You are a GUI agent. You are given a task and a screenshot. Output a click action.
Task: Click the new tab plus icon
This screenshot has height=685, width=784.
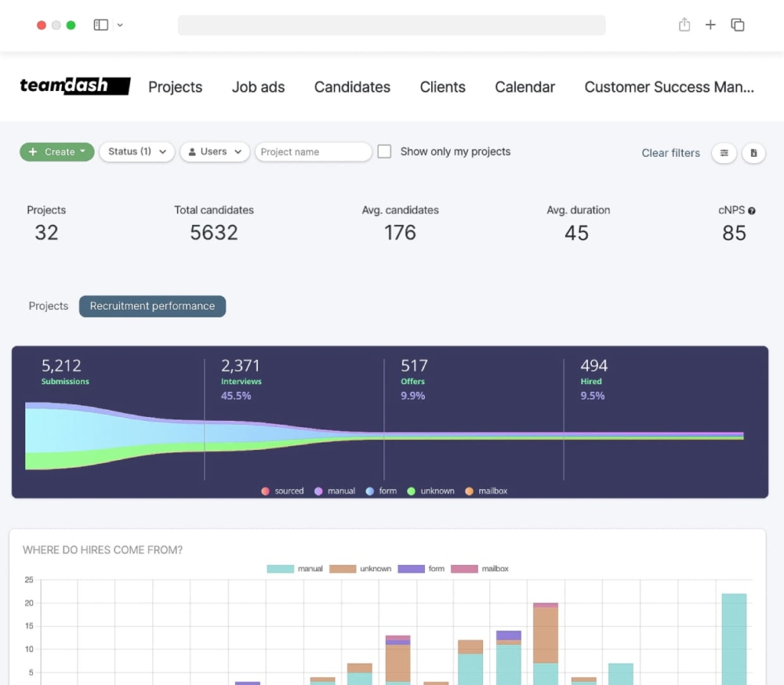click(x=710, y=24)
